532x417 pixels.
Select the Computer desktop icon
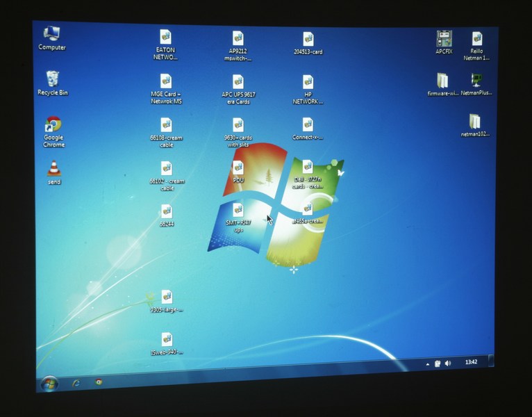(52, 38)
